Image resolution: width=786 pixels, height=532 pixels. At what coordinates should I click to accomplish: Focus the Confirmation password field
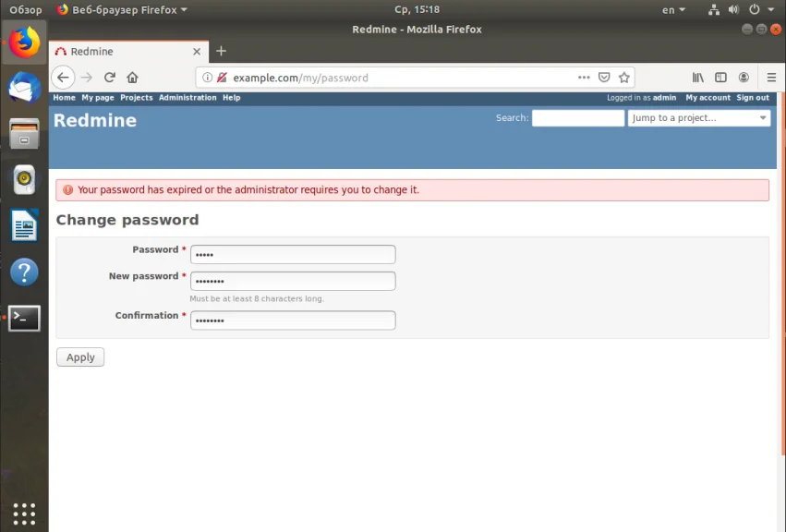293,320
